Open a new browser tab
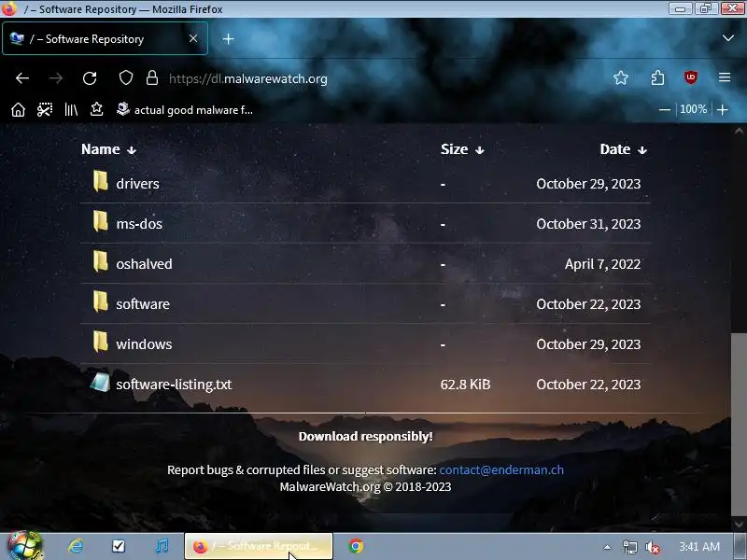 (228, 39)
